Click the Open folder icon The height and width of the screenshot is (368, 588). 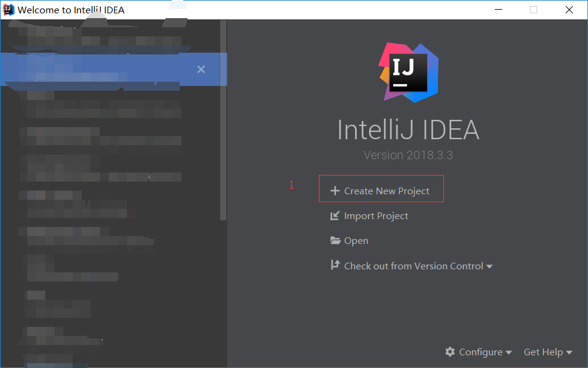(335, 241)
